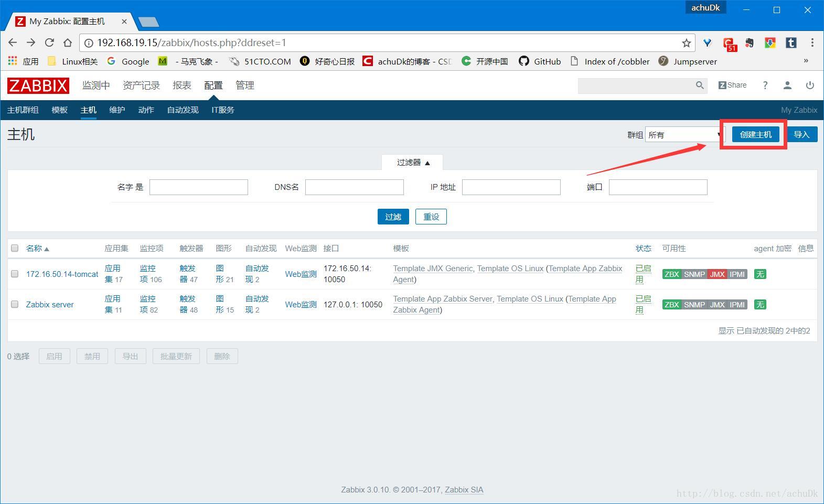Click the 导入 import button

coord(801,135)
